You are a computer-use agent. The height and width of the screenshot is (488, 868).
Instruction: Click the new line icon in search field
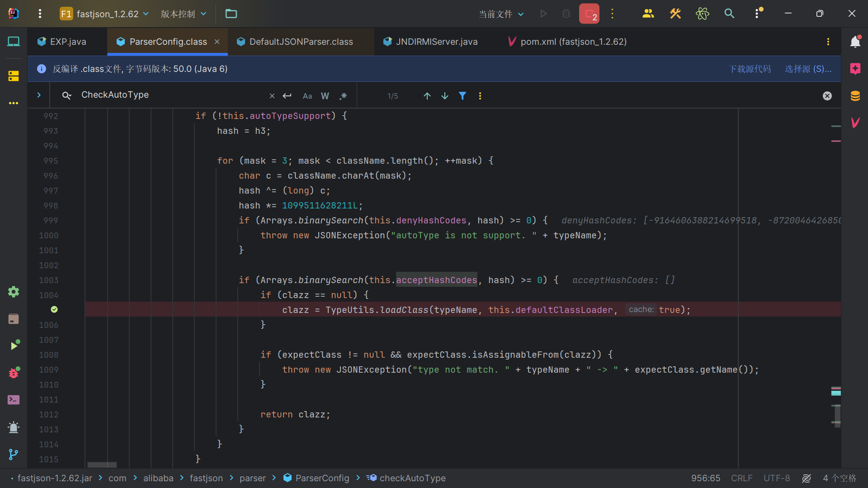tap(287, 96)
